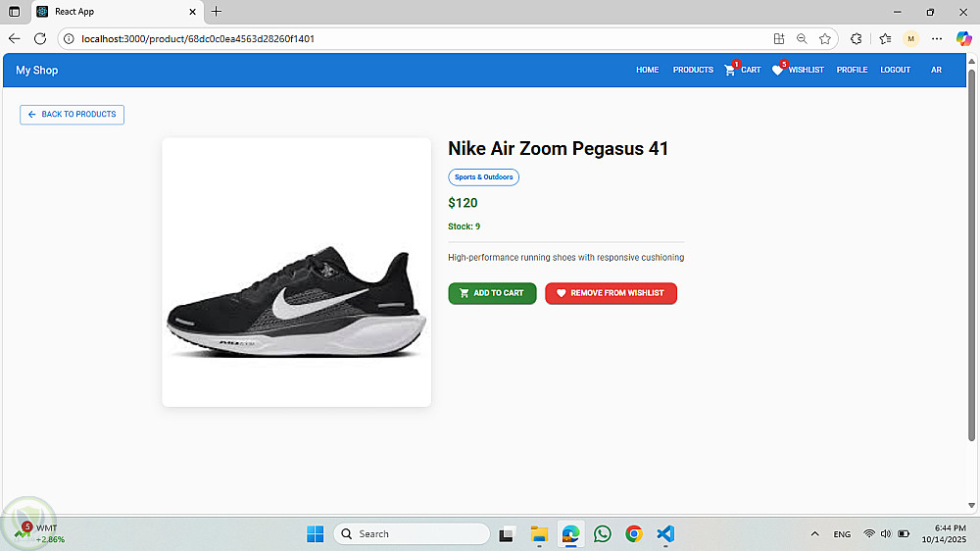The height and width of the screenshot is (551, 980).
Task: Open the clock and date panel
Action: (944, 533)
